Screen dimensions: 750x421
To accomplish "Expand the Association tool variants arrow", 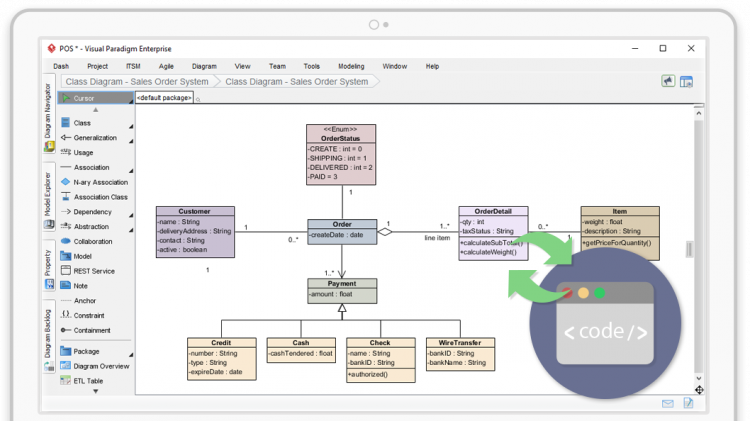I will pos(131,168).
